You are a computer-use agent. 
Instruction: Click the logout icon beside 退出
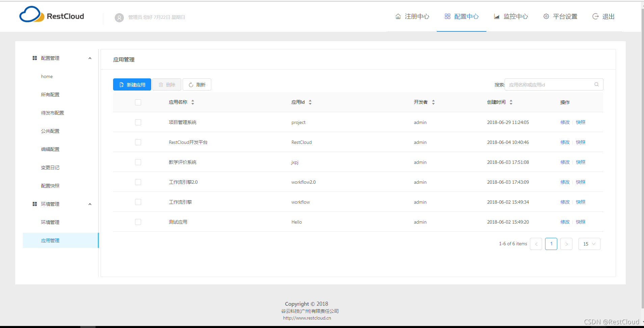click(x=595, y=17)
